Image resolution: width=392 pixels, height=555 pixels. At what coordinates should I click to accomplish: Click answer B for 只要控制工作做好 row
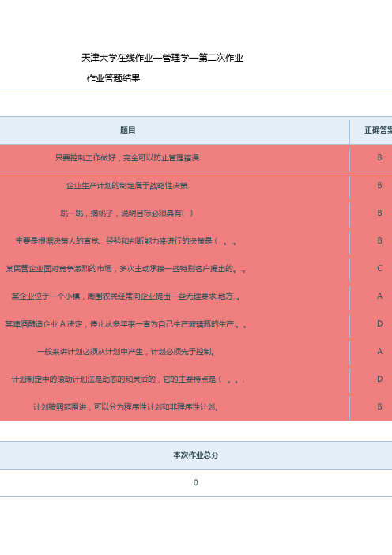point(379,158)
